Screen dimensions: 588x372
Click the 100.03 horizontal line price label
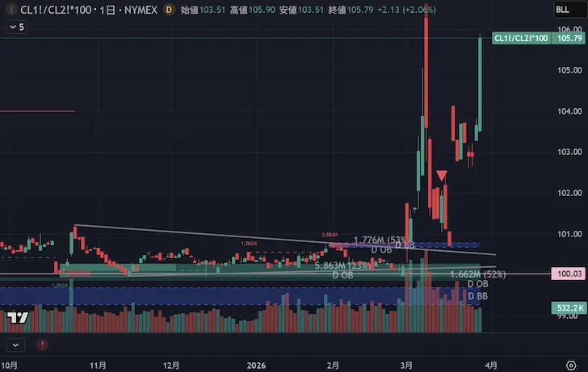(x=569, y=274)
